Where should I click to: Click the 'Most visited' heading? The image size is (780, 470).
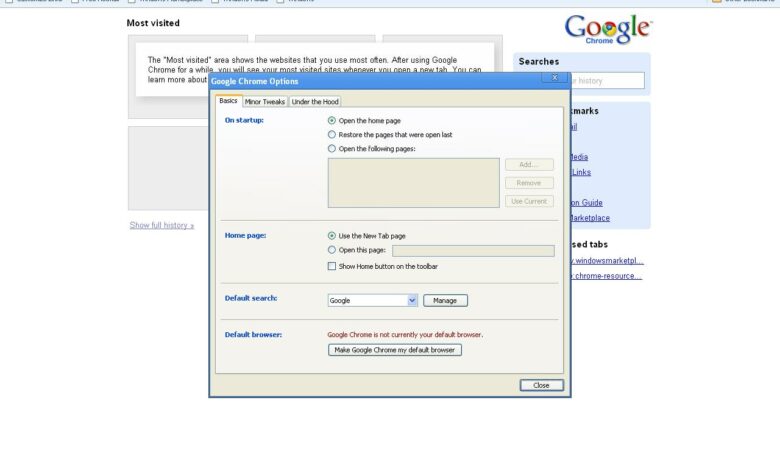pos(153,23)
